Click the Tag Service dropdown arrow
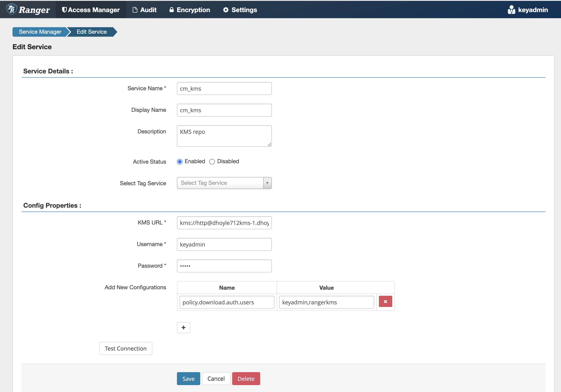This screenshot has width=561, height=392. pos(267,183)
